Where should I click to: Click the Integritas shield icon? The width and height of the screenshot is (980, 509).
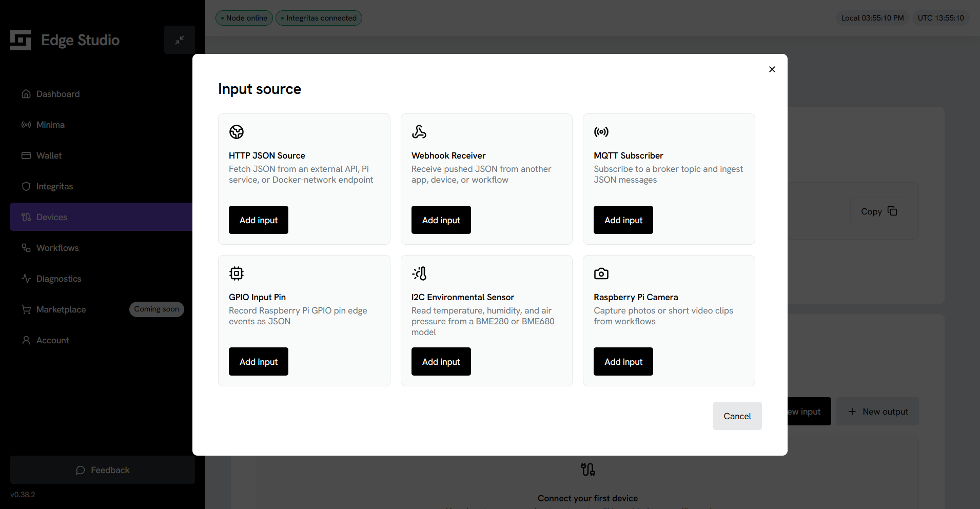click(x=26, y=186)
